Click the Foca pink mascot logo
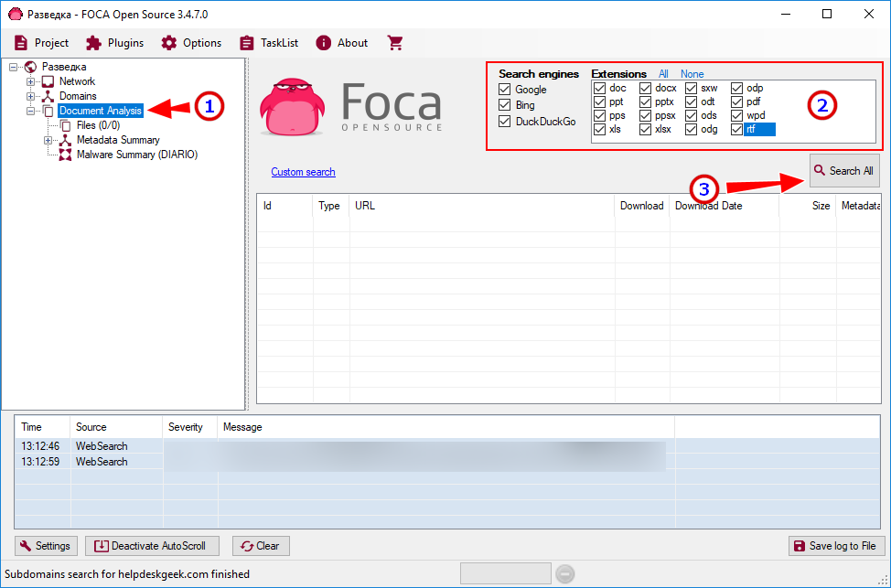 tap(292, 107)
